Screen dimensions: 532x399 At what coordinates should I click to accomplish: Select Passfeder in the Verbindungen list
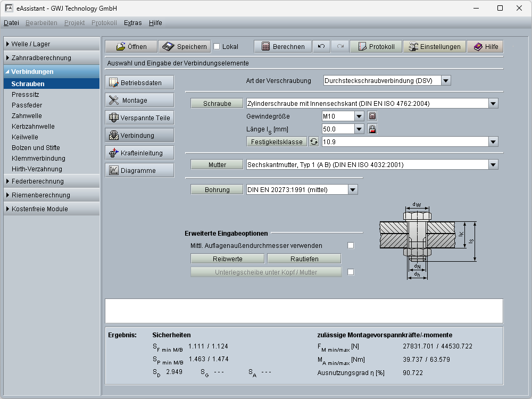coord(27,105)
